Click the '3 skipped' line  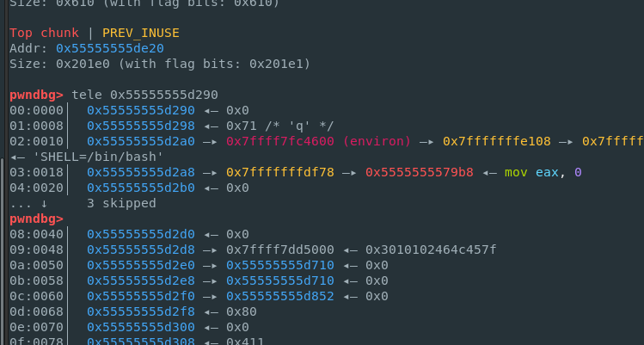click(121, 203)
